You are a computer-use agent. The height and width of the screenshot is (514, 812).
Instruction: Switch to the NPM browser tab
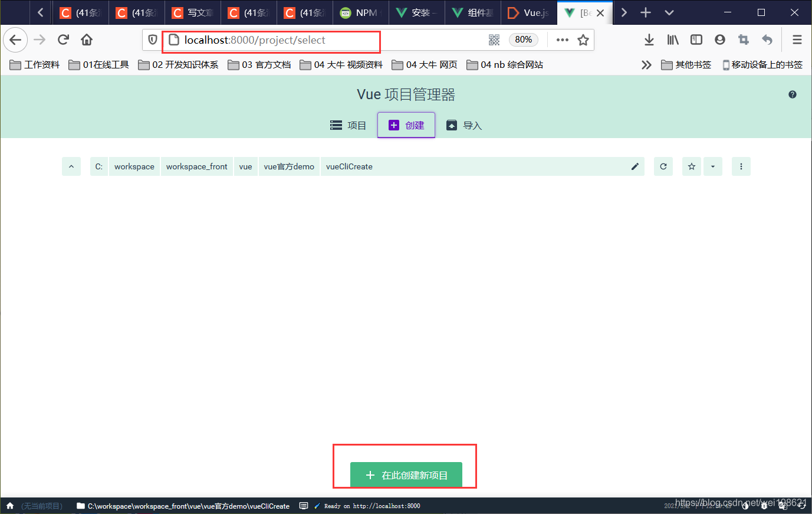pos(361,12)
